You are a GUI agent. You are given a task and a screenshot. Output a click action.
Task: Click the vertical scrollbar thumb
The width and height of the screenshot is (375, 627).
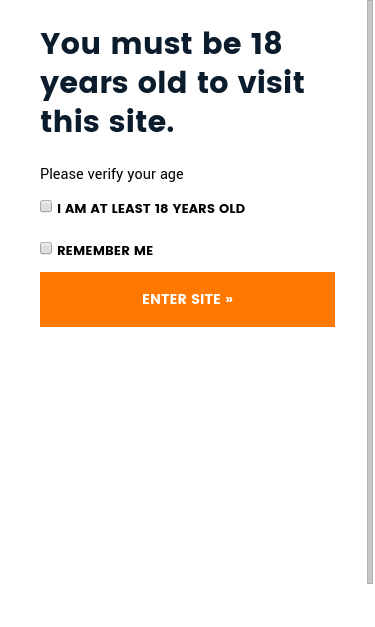tap(370, 292)
